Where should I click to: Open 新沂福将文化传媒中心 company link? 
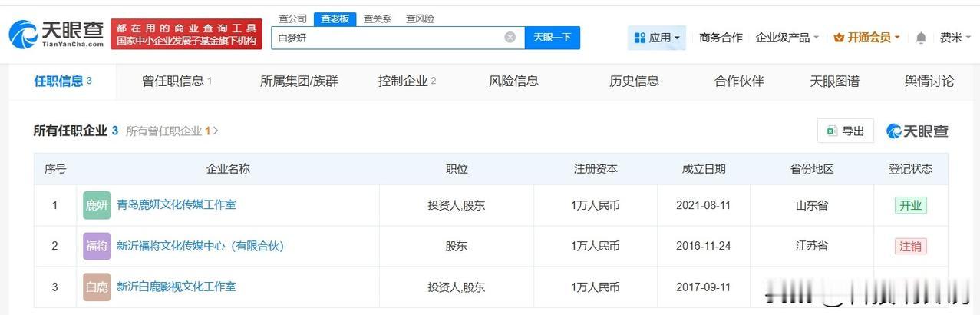pos(200,246)
